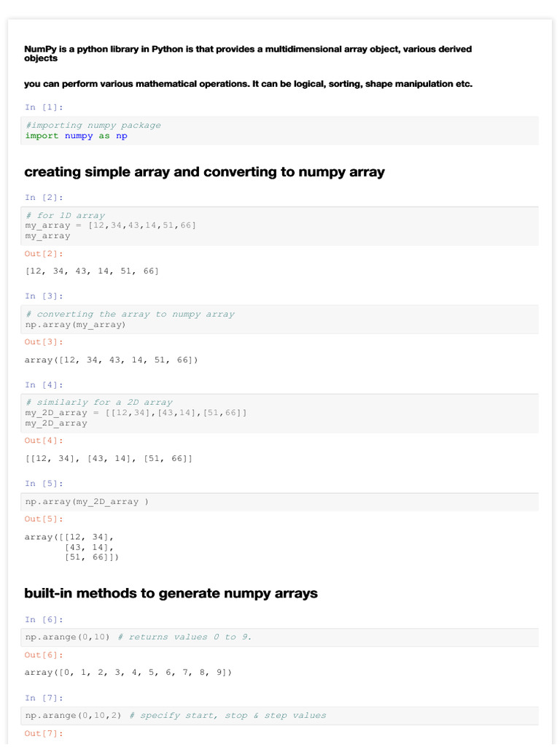The width and height of the screenshot is (560, 747).
Task: Click the 'import numpy as np' code line
Action: tap(76, 136)
